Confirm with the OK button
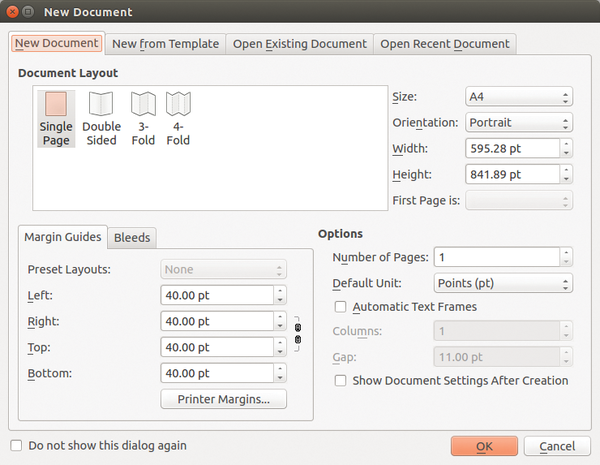Image resolution: width=600 pixels, height=465 pixels. (484, 446)
